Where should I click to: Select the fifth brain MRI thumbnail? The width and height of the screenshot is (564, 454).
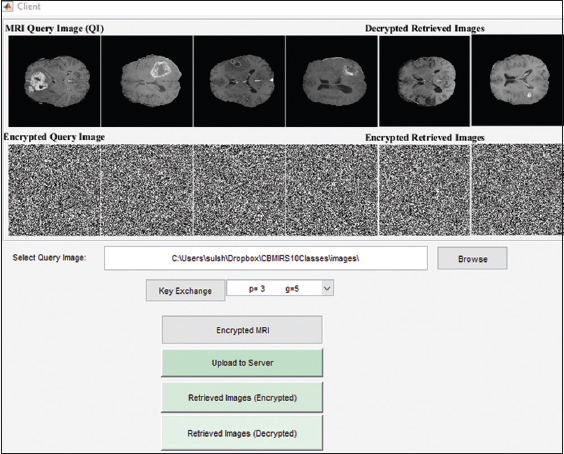point(424,81)
